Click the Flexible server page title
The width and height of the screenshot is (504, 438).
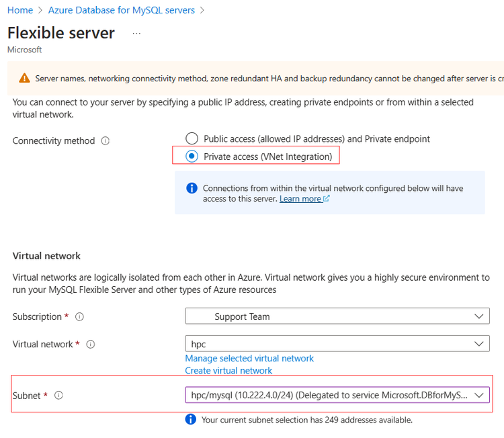tap(61, 33)
